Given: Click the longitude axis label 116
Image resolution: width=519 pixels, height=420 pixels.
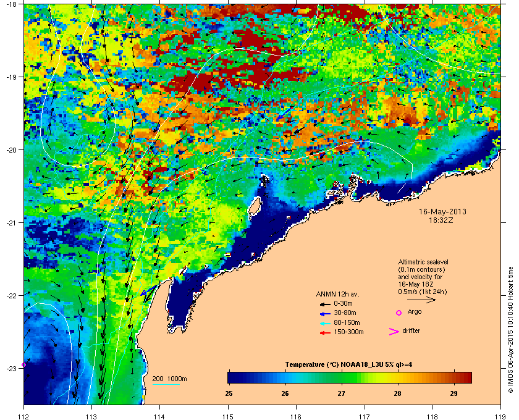Looking at the screenshot, I should (296, 416).
